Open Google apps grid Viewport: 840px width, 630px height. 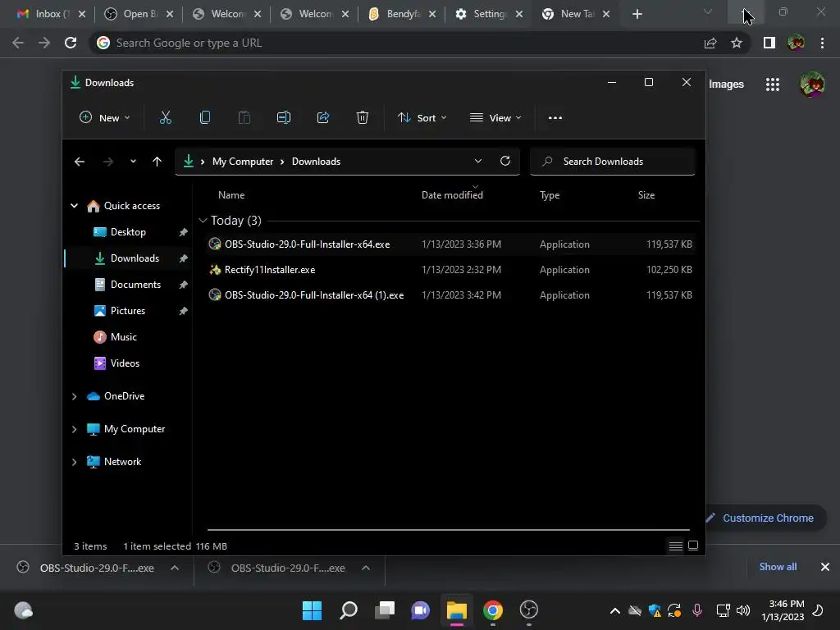[773, 84]
